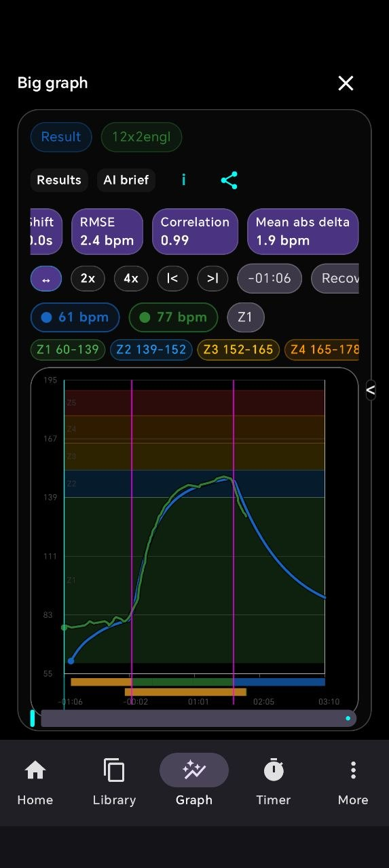Tap the -01:06 time chip

click(270, 279)
